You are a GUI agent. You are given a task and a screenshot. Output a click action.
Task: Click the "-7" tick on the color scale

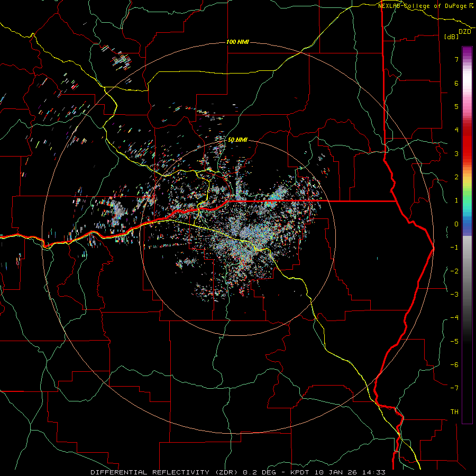point(454,388)
